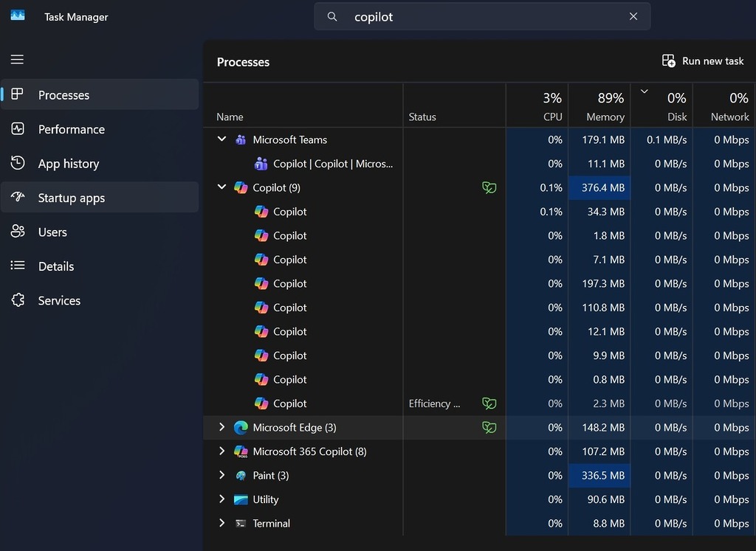This screenshot has height=551, width=756.
Task: Toggle the leaf icon on the Efficiency Copilot process
Action: [489, 403]
